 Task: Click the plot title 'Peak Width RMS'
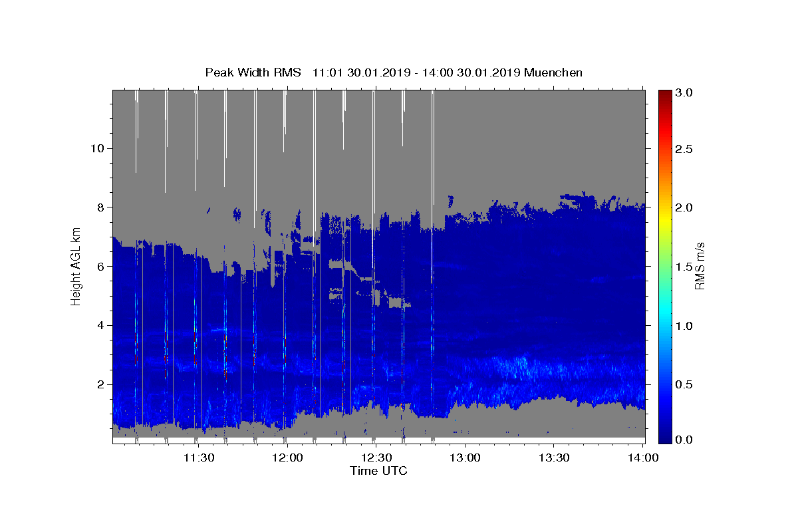click(253, 72)
